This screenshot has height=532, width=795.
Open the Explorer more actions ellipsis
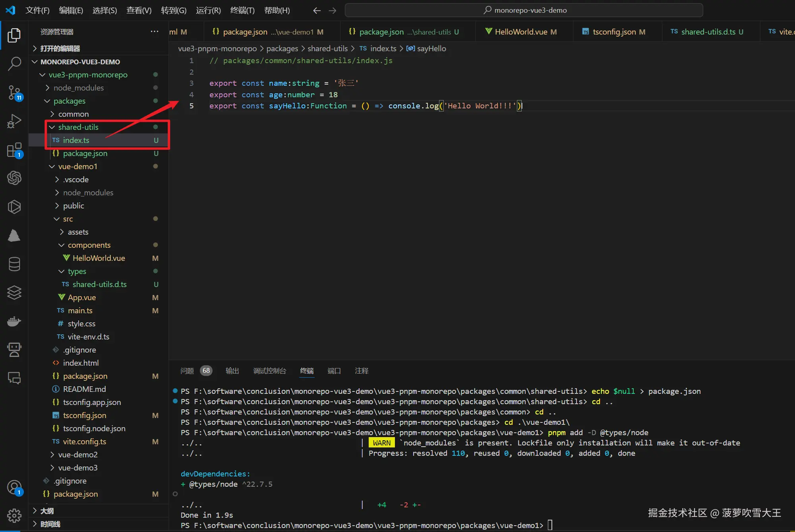154,31
